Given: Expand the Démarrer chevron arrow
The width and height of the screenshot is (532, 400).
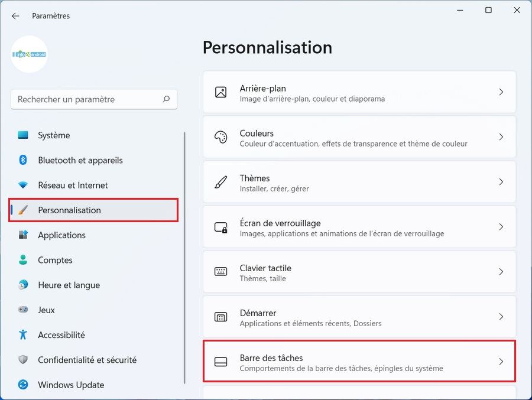Looking at the screenshot, I should (x=501, y=317).
